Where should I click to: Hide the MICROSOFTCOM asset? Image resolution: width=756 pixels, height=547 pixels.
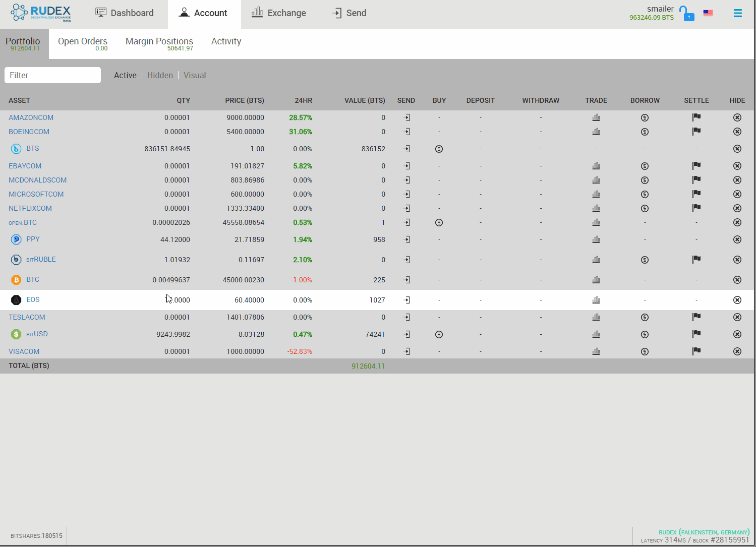[737, 194]
